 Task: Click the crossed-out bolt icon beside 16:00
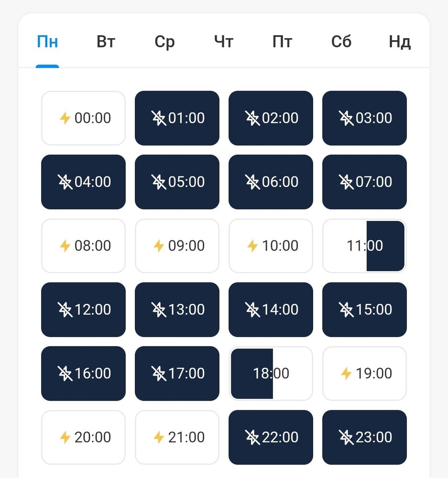point(65,373)
